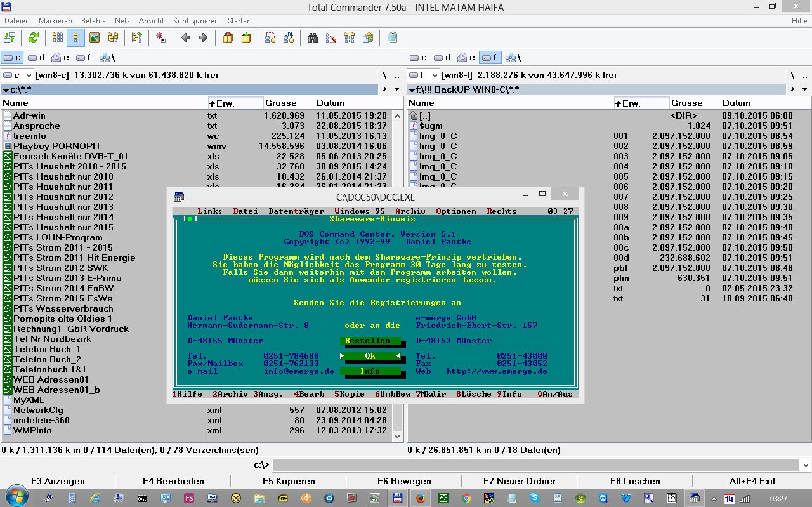The image size is (812, 507).
Task: Open the Starter menu
Action: click(239, 21)
